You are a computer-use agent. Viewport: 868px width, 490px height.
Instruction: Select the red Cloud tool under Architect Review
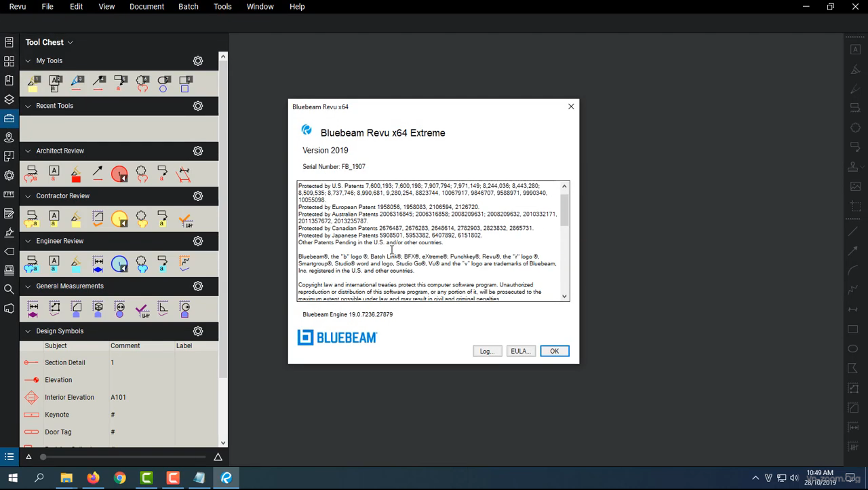point(119,174)
